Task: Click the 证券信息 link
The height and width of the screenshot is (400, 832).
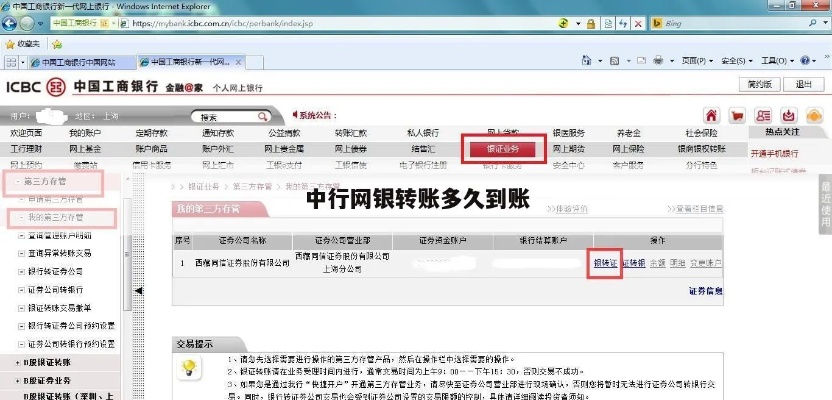Action: pyautogui.click(x=706, y=291)
